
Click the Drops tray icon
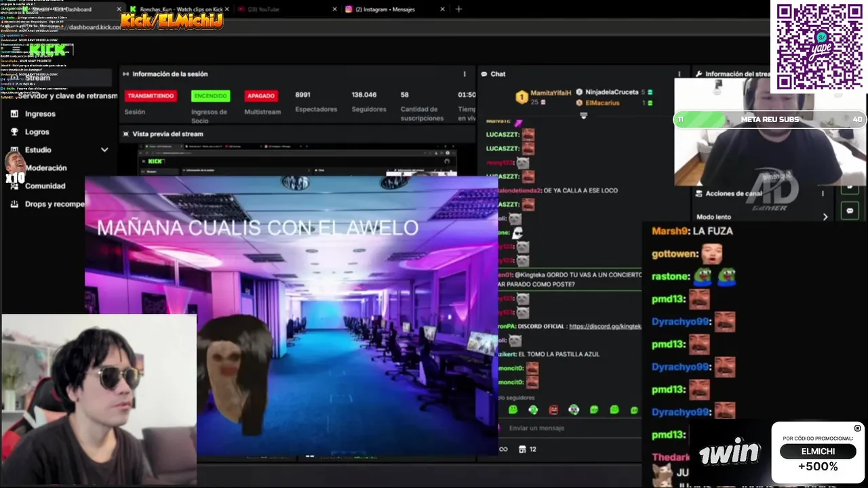click(14, 204)
